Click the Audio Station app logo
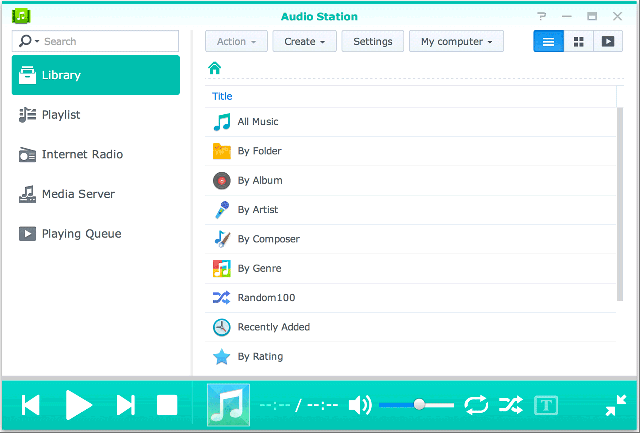 coord(22,16)
